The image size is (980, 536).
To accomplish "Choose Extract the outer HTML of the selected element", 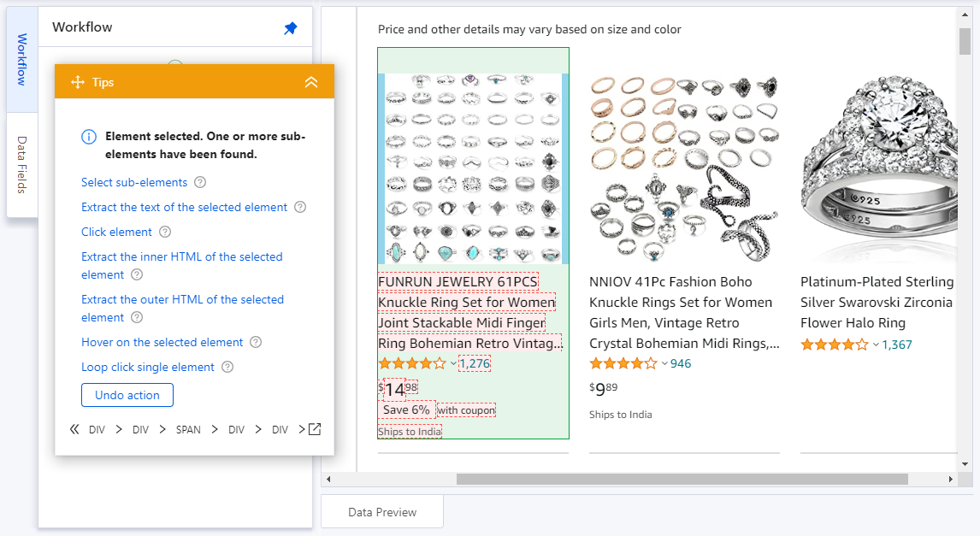I will (182, 308).
